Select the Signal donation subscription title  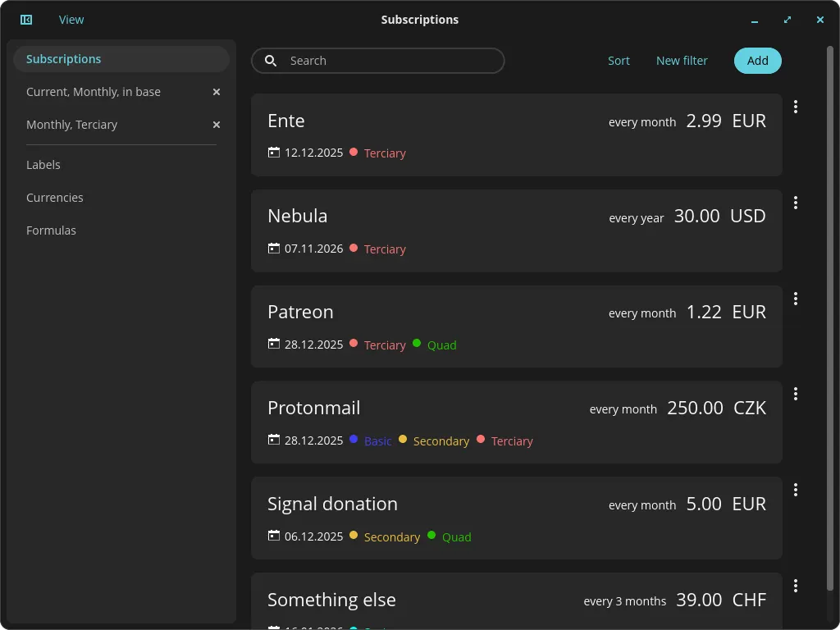[333, 504]
